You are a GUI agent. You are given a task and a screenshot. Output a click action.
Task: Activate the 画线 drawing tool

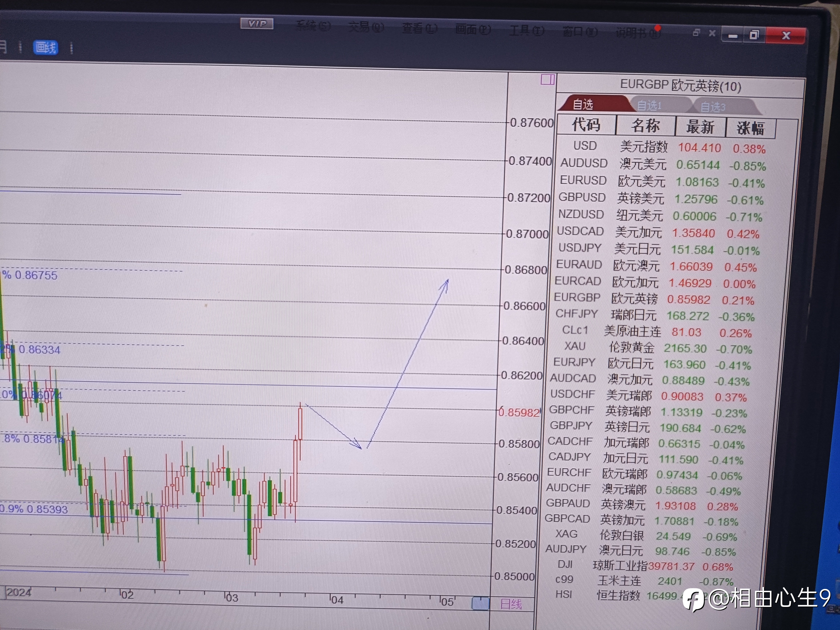point(45,47)
